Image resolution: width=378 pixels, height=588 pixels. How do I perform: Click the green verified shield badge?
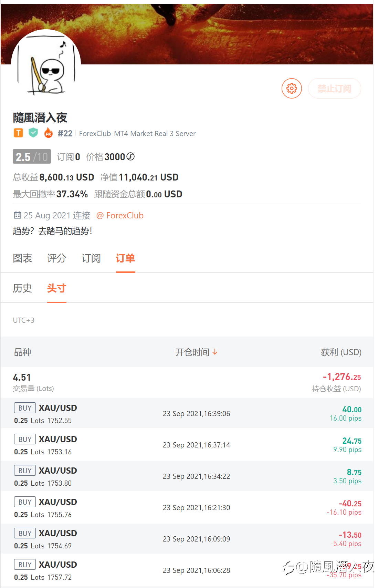pos(33,133)
